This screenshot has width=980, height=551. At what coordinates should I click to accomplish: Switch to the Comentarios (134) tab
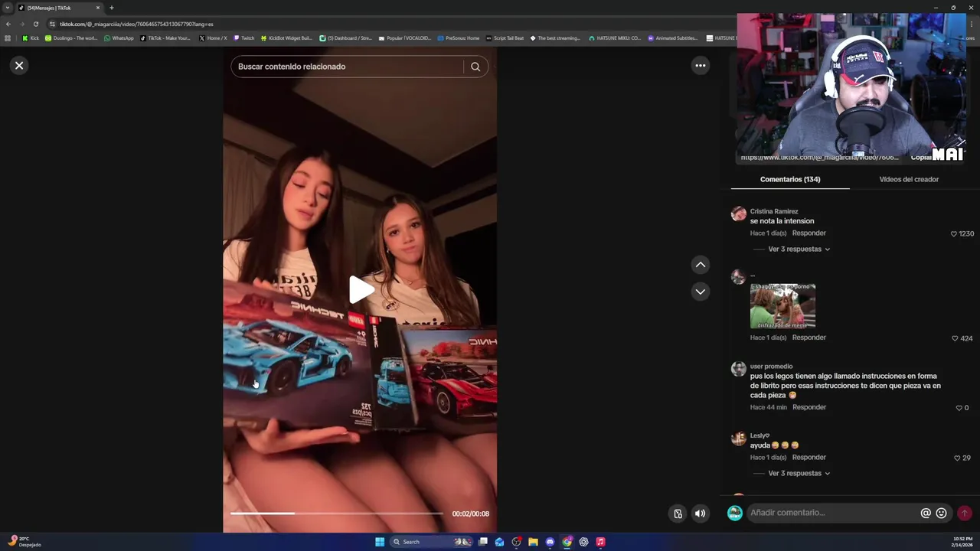790,179
